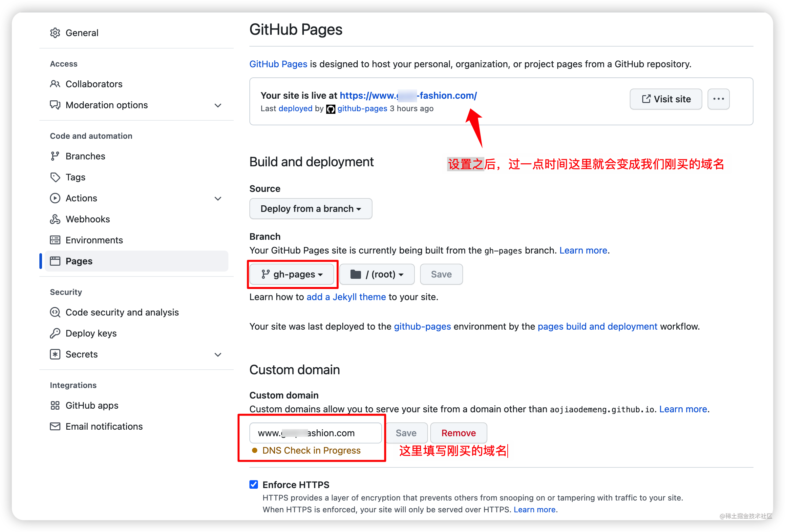Click the Deploy keys icon
Viewport: 785px width, 532px height.
[55, 333]
